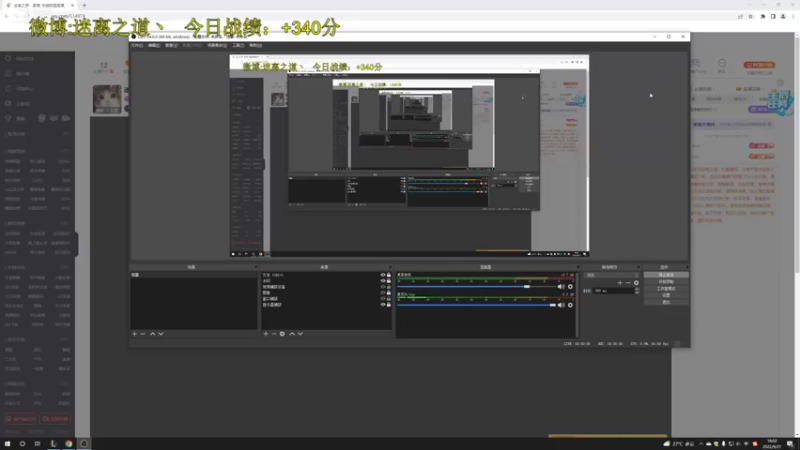Toggle visibility of 窗口捕获 source
Screen dimensions: 800x450
tap(383, 298)
